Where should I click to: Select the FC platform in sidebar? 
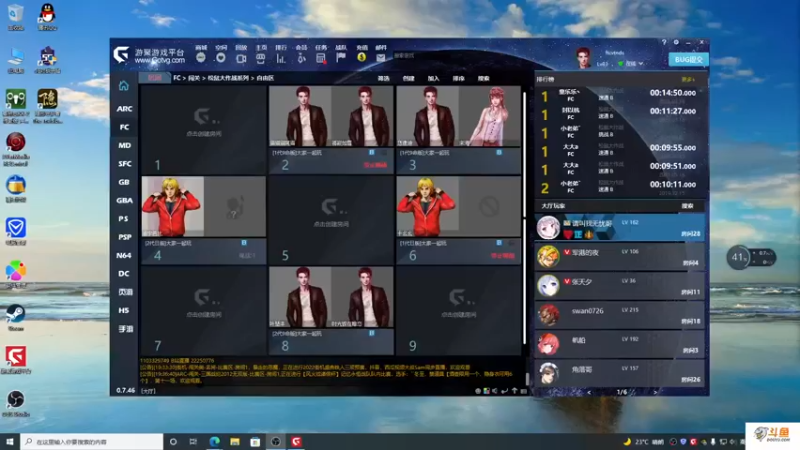coord(124,127)
